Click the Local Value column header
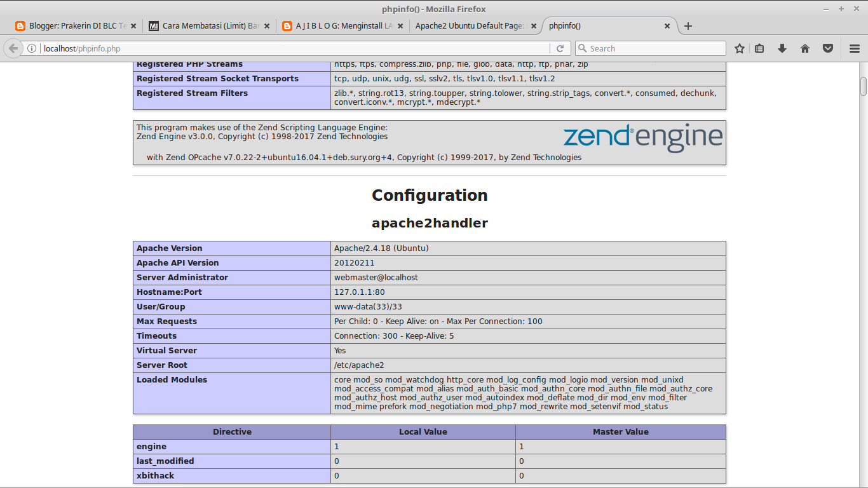This screenshot has height=488, width=868. tap(423, 432)
